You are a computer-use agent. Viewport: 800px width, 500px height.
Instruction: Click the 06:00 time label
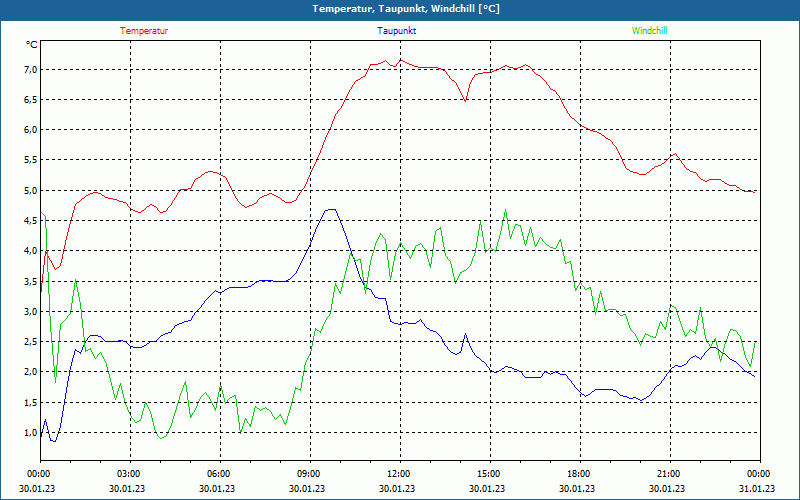tap(220, 473)
